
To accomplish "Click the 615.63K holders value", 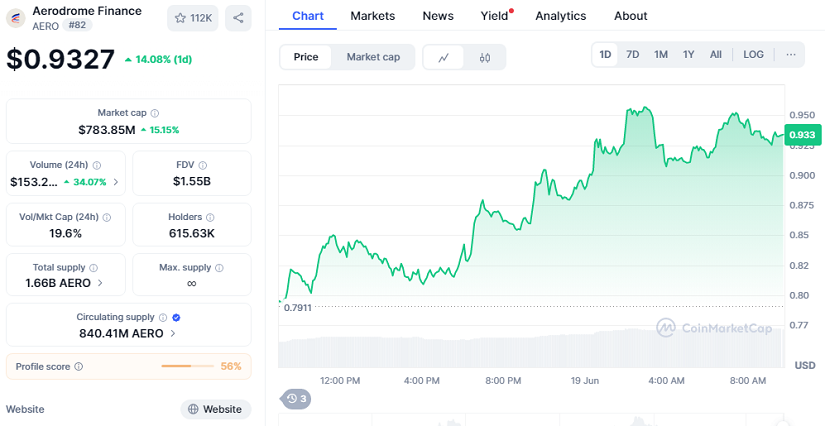I will (x=192, y=233).
